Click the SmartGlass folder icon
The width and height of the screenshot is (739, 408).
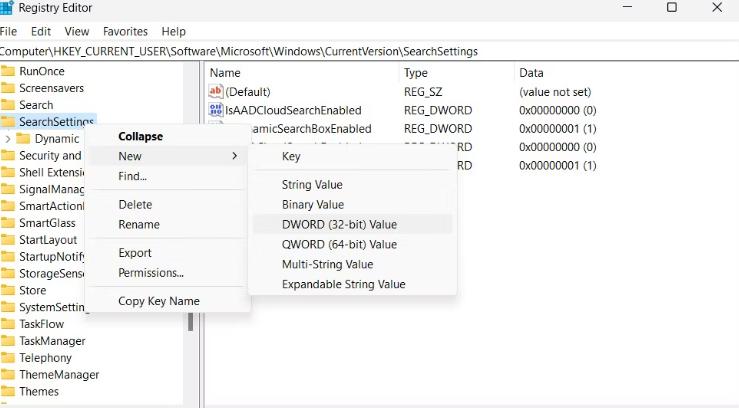(8, 223)
